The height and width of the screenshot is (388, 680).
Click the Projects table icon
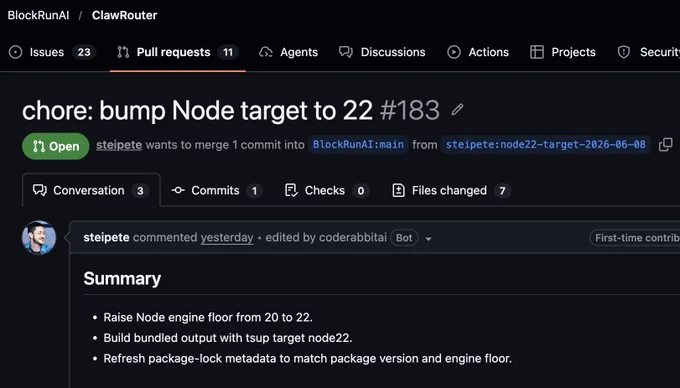tap(537, 52)
